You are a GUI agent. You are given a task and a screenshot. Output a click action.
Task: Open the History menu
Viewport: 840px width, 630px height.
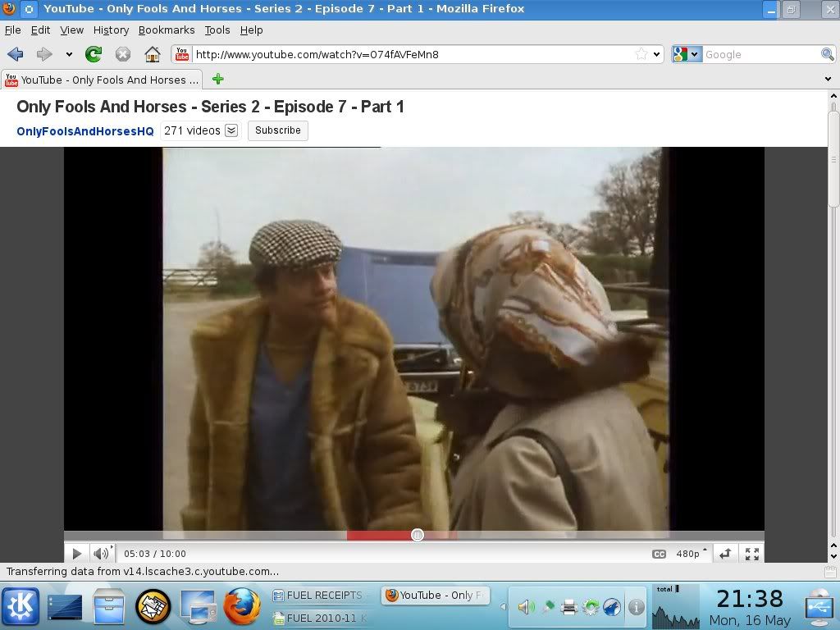111,30
